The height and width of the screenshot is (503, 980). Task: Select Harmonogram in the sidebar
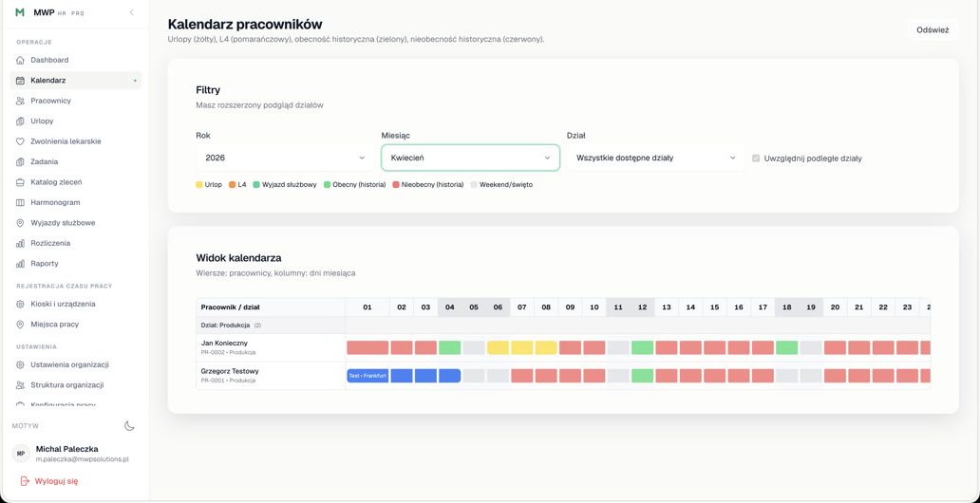(x=76, y=202)
